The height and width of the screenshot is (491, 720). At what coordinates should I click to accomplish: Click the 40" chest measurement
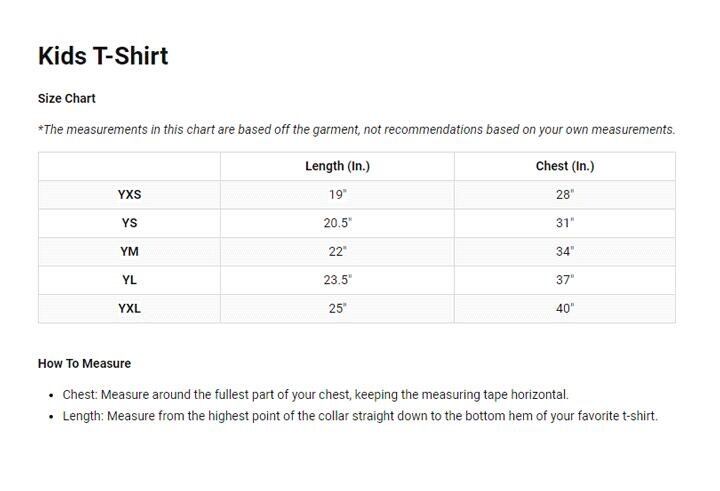point(565,308)
